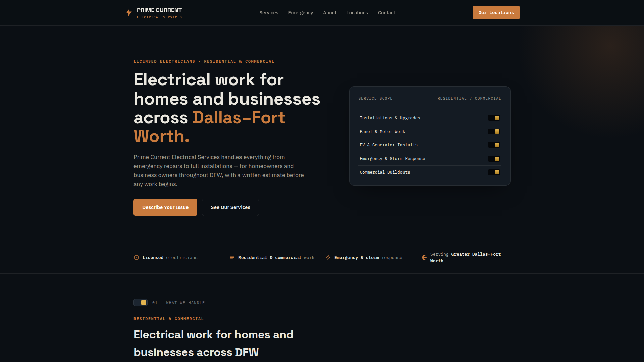Toggle the Panel & Meter Work switch

[494, 132]
